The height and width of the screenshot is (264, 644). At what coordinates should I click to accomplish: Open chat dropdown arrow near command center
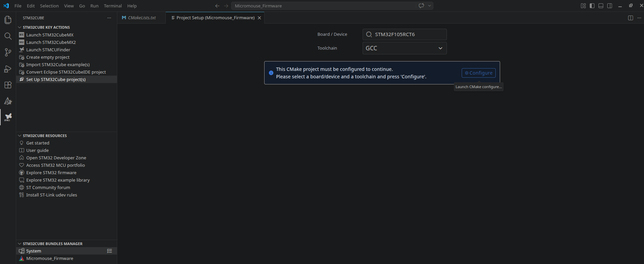click(x=429, y=6)
